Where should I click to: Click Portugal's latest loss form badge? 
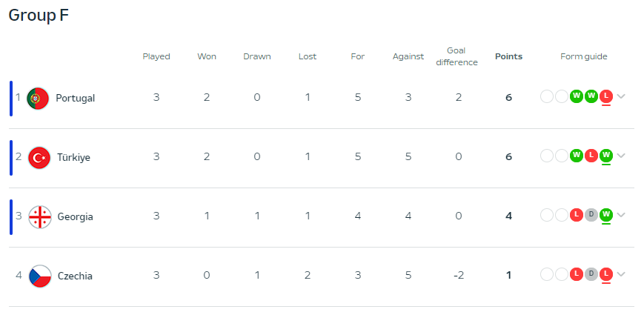(x=605, y=96)
